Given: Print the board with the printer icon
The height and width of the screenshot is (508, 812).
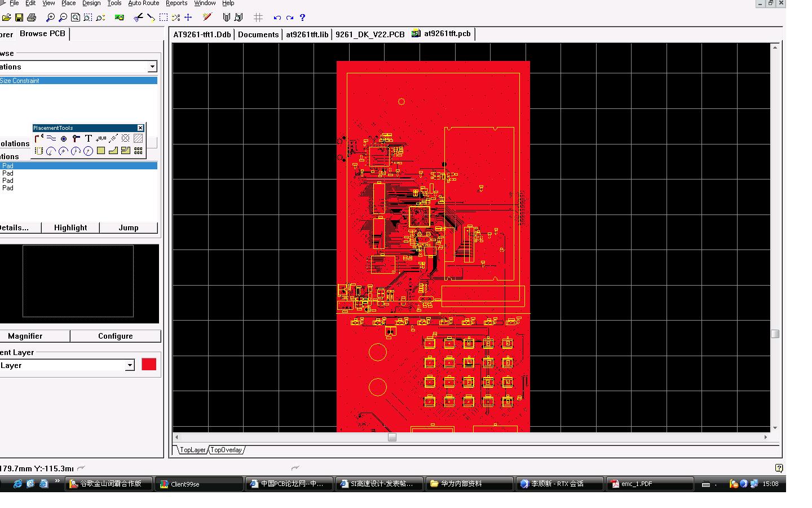Looking at the screenshot, I should pos(32,17).
